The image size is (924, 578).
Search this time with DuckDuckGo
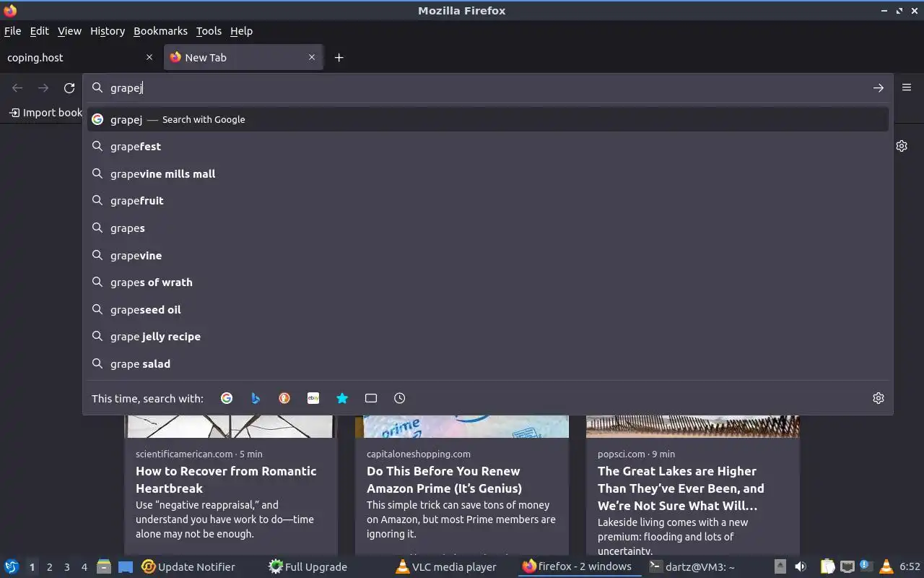click(284, 398)
